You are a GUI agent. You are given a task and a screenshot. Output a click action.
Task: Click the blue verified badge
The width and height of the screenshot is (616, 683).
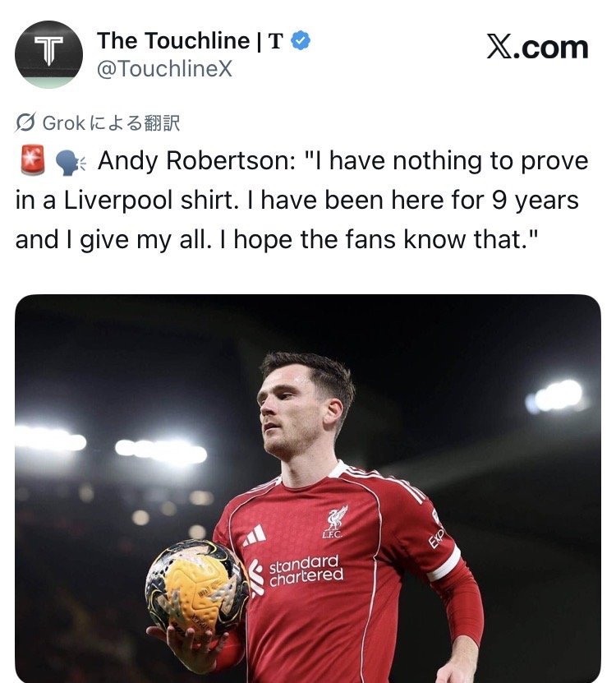pyautogui.click(x=301, y=40)
